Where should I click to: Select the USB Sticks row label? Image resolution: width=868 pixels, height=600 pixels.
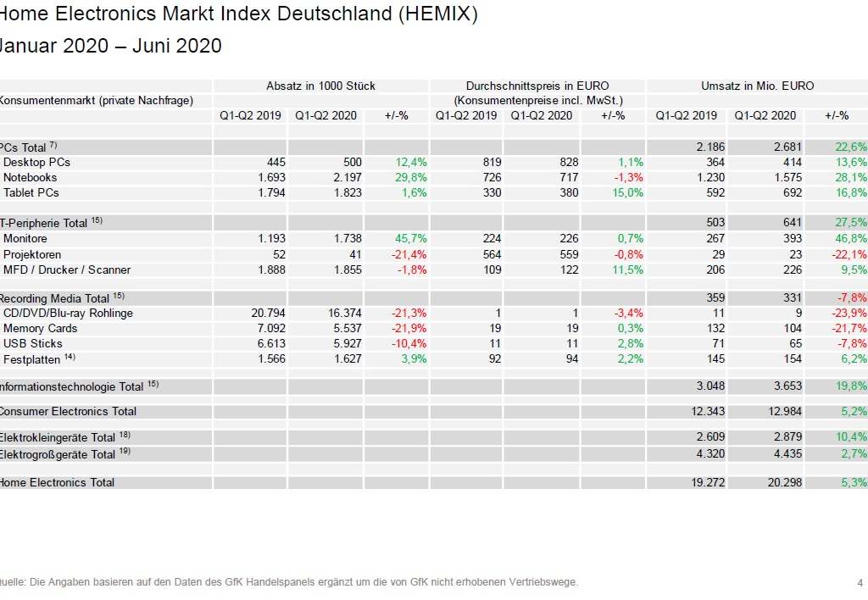click(x=33, y=343)
